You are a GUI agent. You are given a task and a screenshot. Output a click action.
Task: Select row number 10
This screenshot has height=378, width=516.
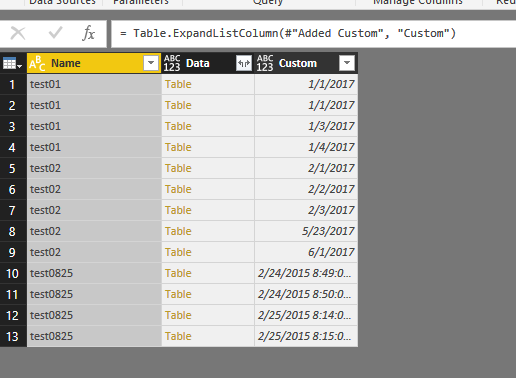click(x=13, y=273)
